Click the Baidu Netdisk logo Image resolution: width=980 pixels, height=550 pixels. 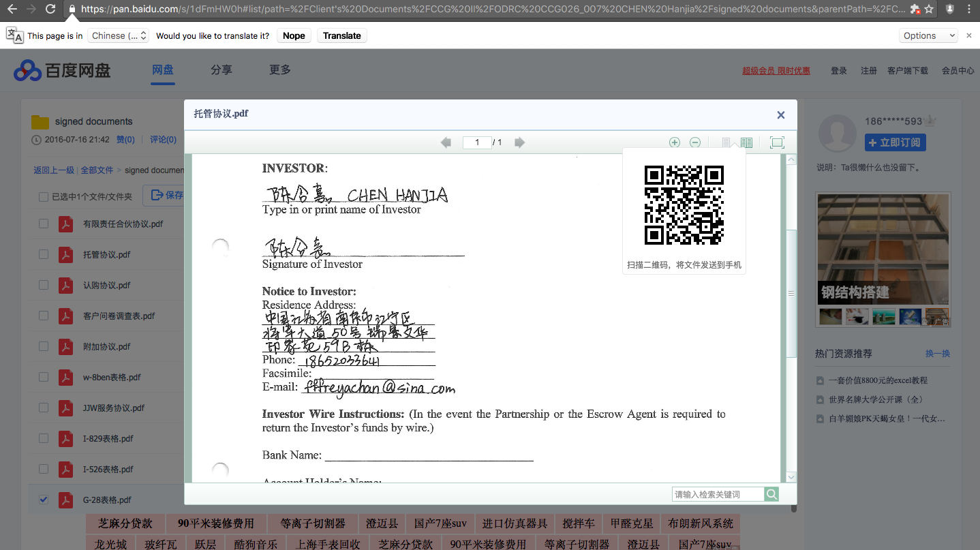click(x=62, y=70)
